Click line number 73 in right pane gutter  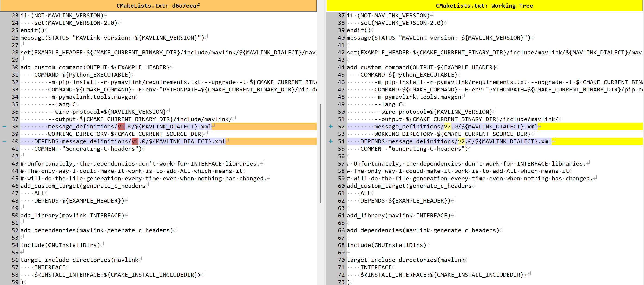point(341,282)
